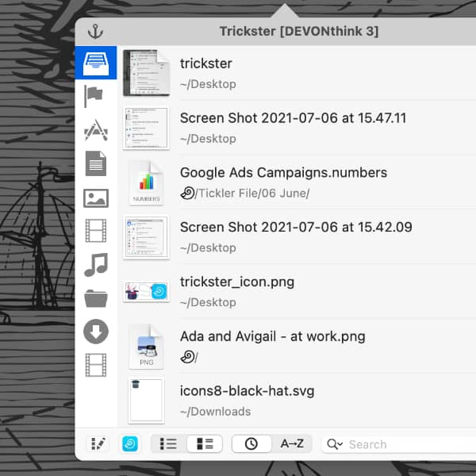Select the All Files inbox tray filter
Viewport: 476px width, 476px height.
pos(96,63)
